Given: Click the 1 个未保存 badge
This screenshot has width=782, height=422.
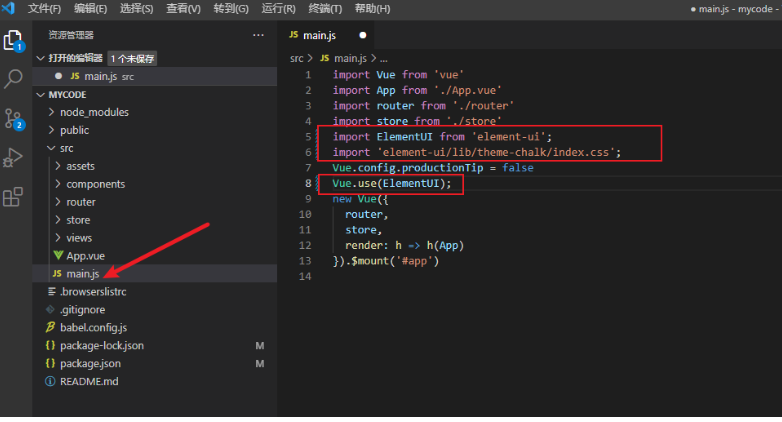Looking at the screenshot, I should tap(132, 58).
